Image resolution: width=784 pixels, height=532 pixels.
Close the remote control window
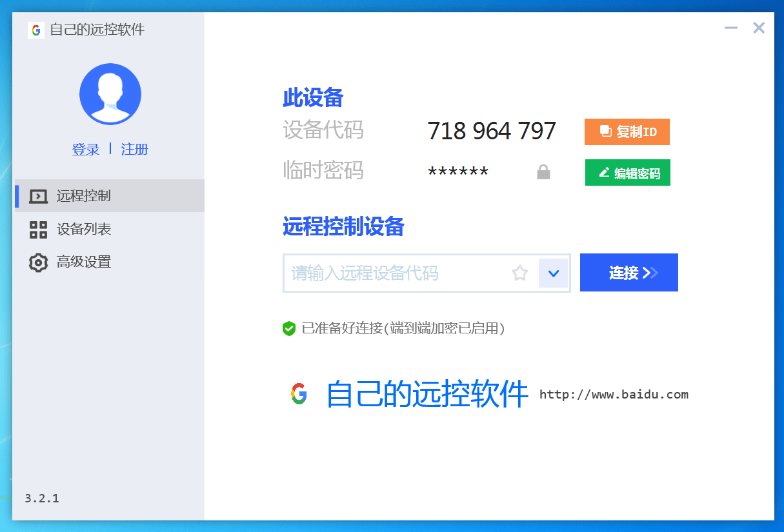tap(759, 28)
